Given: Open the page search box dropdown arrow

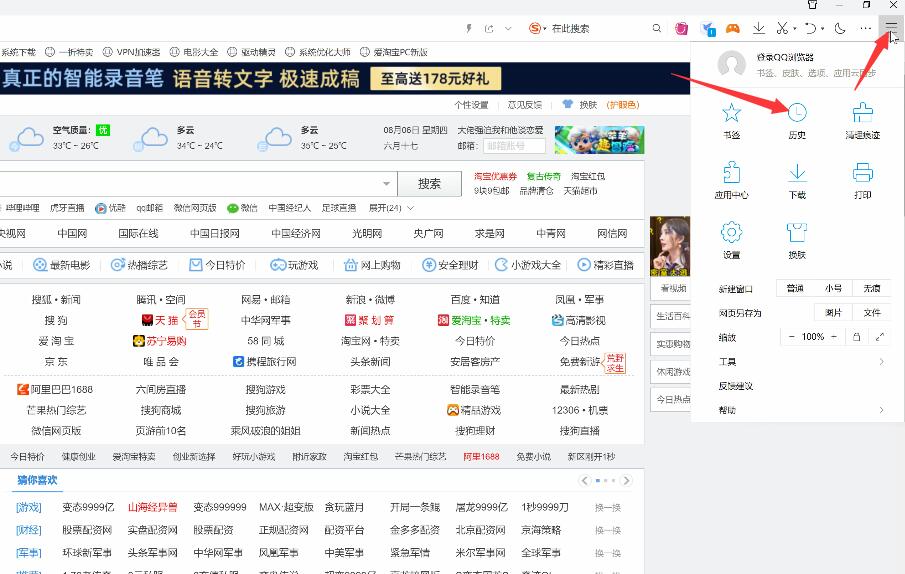Looking at the screenshot, I should point(386,184).
